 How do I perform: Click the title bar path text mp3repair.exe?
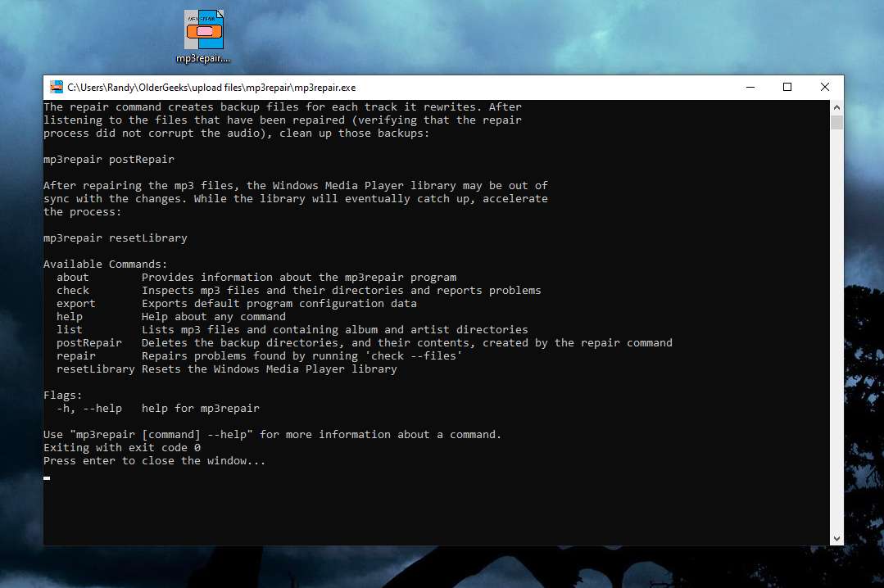pos(211,88)
